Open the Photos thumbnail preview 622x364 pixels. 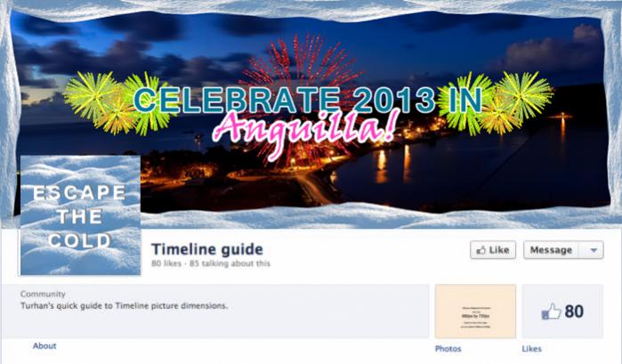pos(475,311)
